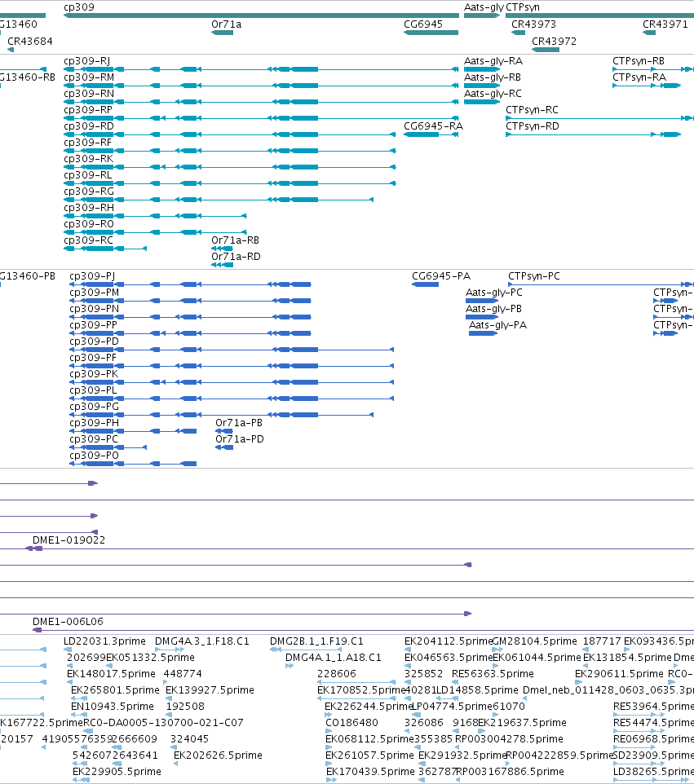The width and height of the screenshot is (694, 784).
Task: Select the Aats-gly-PA protein label
Action: [x=497, y=325]
